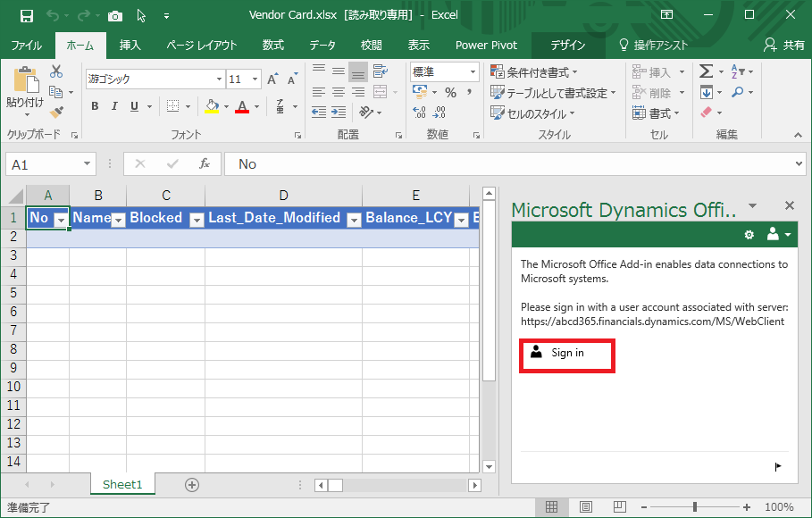Click the Sign in button
812x518 pixels.
[x=567, y=355]
